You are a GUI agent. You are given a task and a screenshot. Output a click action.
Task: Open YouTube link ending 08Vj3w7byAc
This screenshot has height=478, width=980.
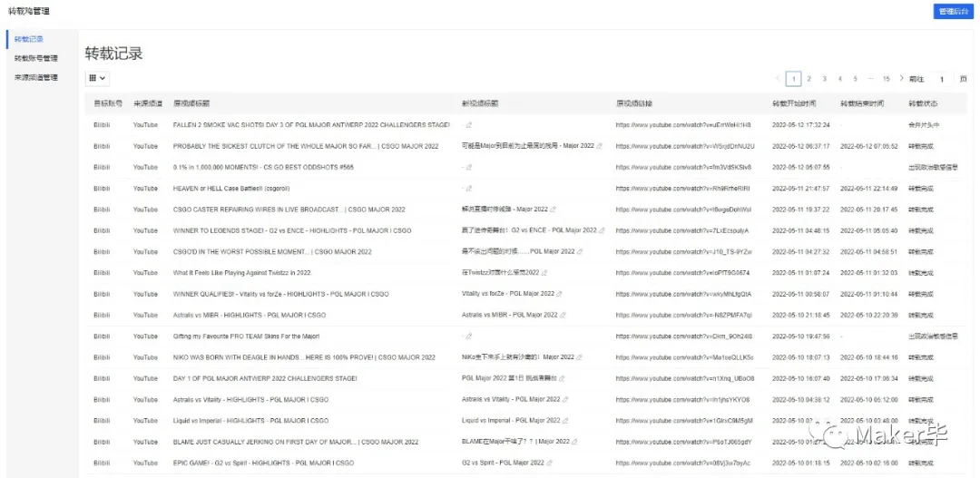click(683, 463)
